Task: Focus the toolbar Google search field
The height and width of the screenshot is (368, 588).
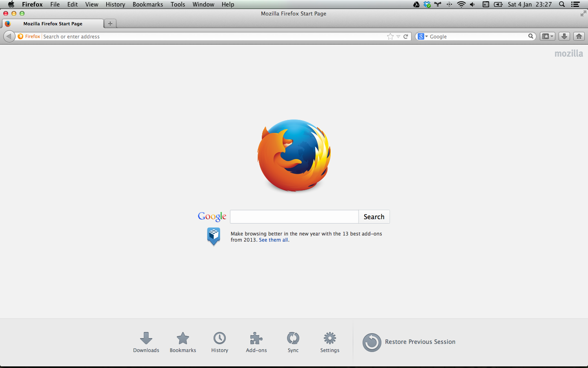Action: (478, 36)
